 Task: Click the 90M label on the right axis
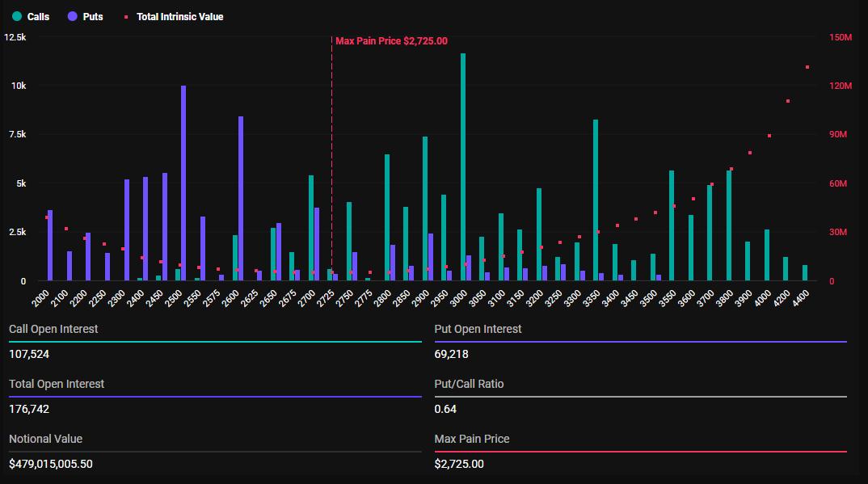point(838,134)
